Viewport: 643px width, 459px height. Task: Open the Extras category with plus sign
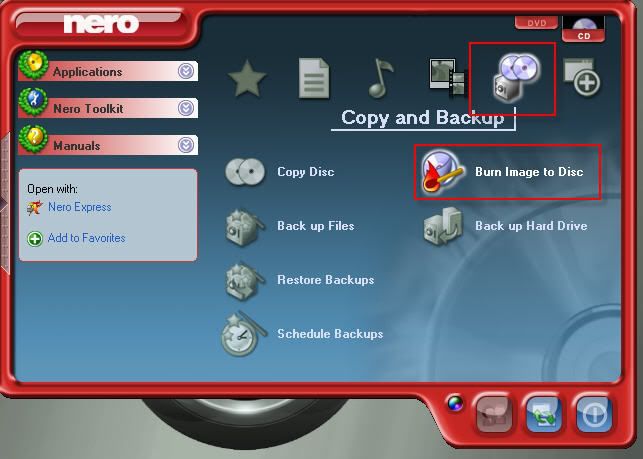pyautogui.click(x=582, y=78)
